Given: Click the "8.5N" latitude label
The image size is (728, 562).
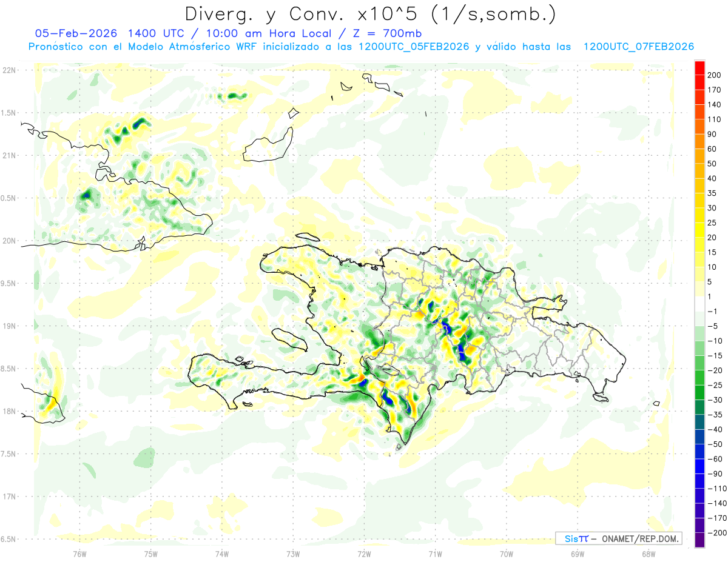Looking at the screenshot, I should (x=8, y=369).
